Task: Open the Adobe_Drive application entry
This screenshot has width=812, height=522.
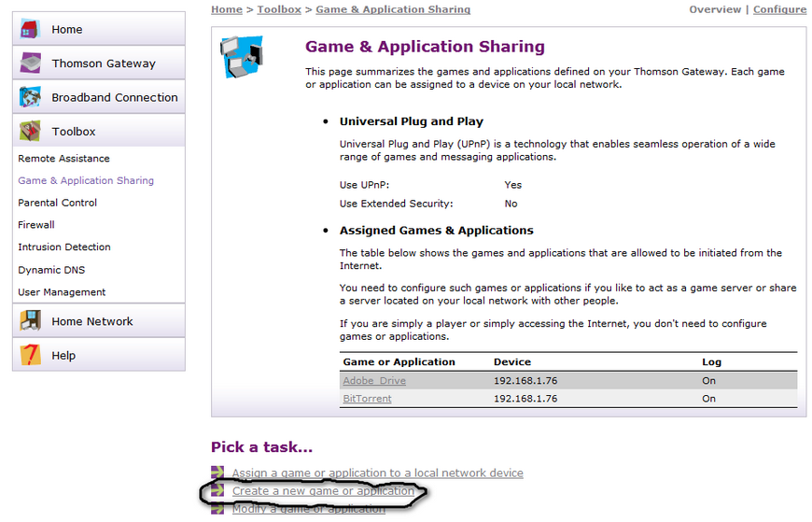Action: (x=374, y=381)
